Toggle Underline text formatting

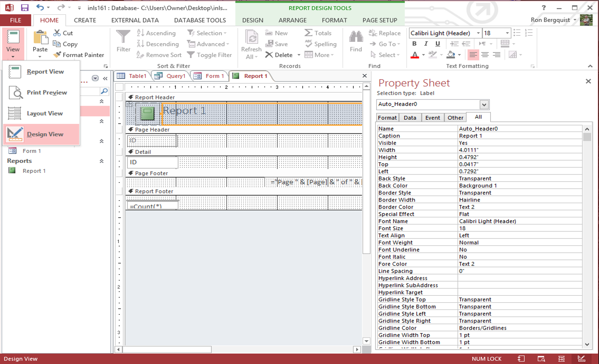(438, 44)
